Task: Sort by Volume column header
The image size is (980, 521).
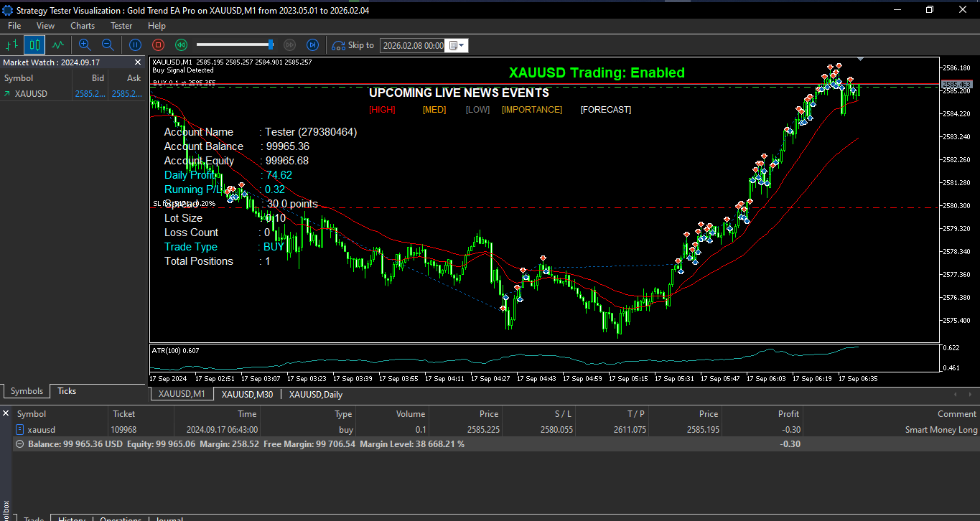Action: tap(411, 414)
